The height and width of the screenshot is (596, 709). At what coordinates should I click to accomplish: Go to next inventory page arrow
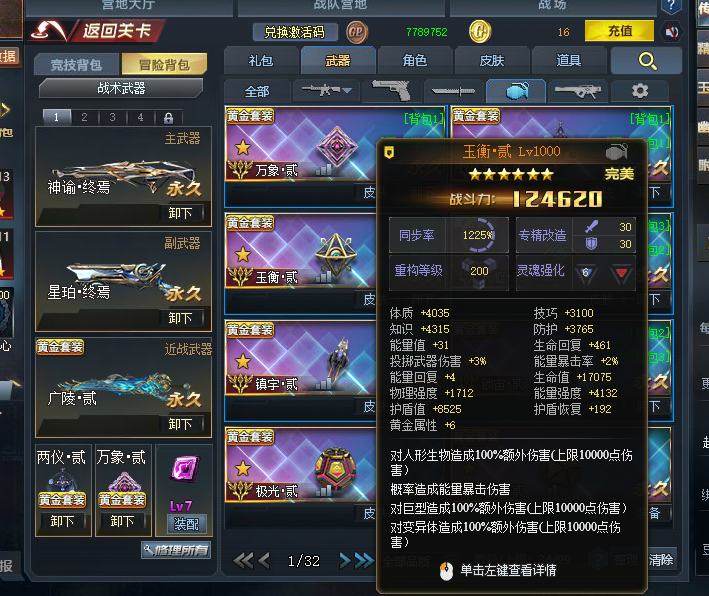coord(345,561)
